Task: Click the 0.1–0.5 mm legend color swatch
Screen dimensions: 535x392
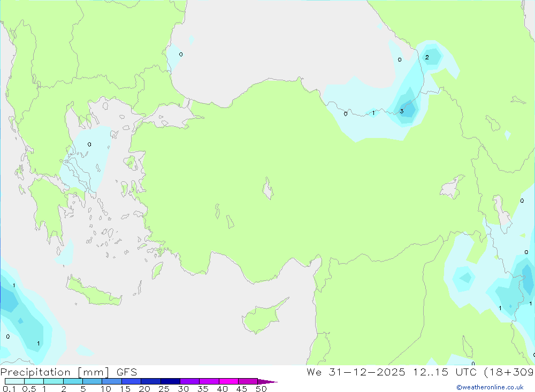Action: 14,381
